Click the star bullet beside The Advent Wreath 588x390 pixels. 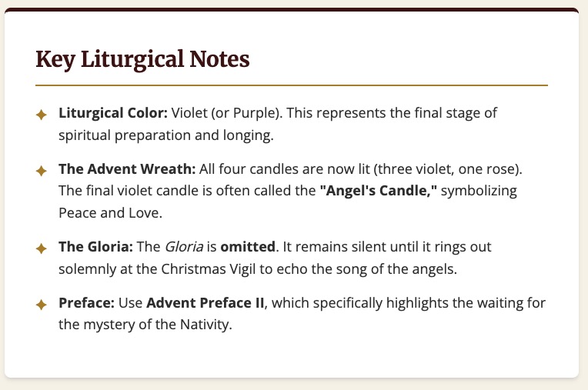tap(42, 169)
